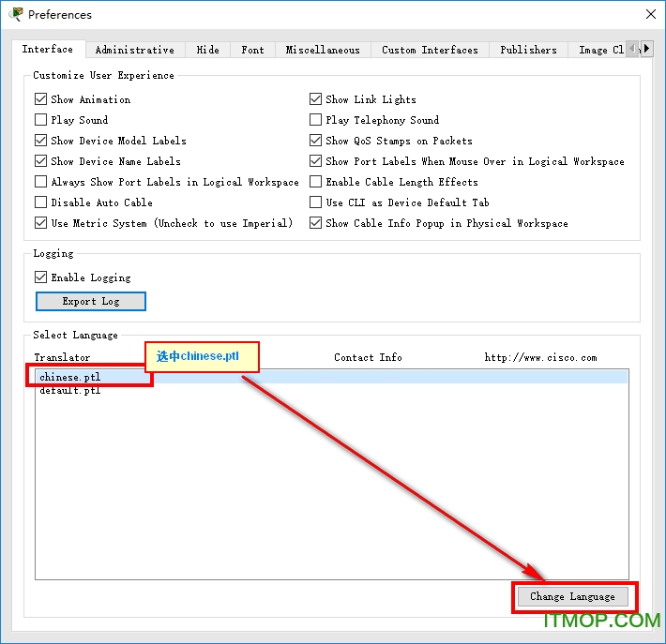This screenshot has width=666, height=644.
Task: Enable the Play Sound checkbox
Action: pos(40,120)
